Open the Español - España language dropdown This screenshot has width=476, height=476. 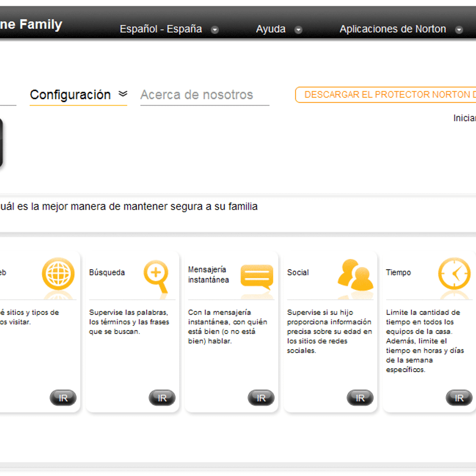(215, 30)
